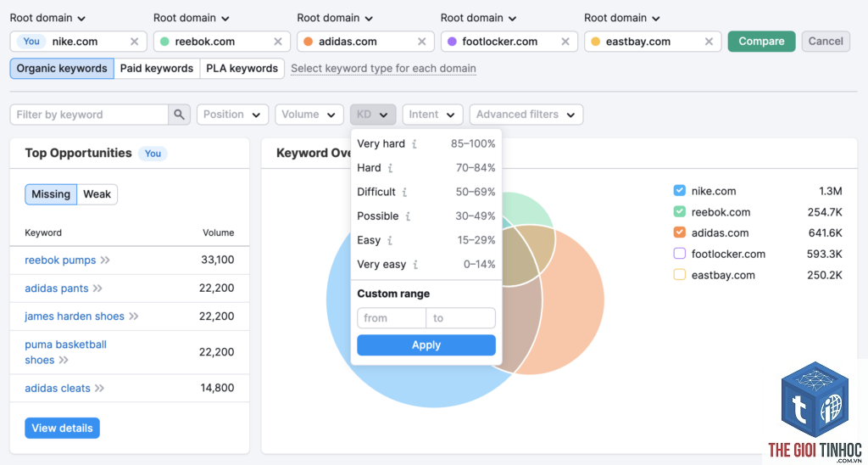
Task: Select the Missing opportunities toggle
Action: tap(51, 194)
